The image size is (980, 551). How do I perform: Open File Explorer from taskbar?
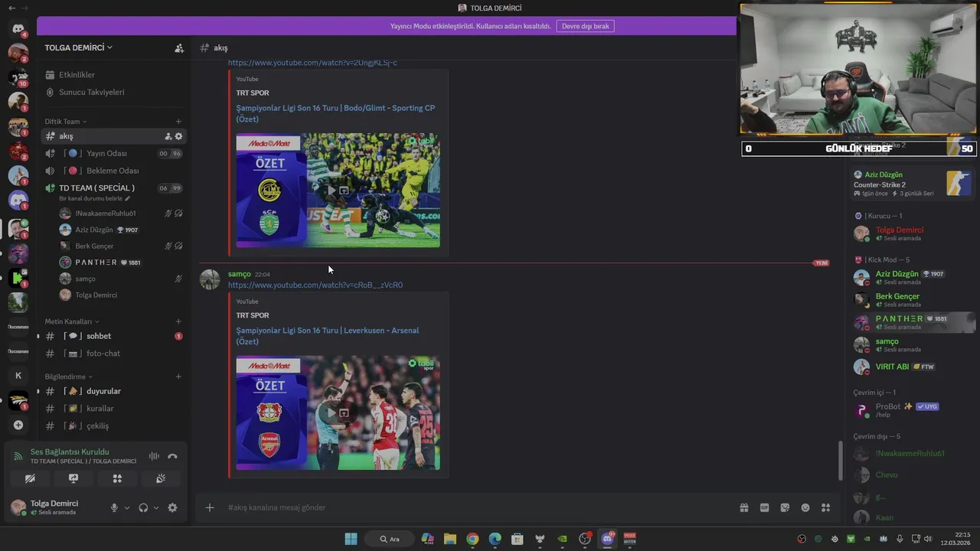coord(450,539)
